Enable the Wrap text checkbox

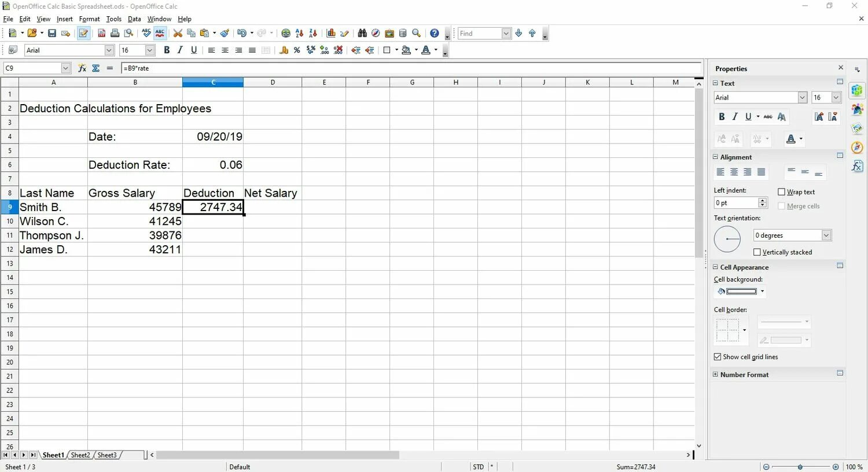[x=781, y=192]
